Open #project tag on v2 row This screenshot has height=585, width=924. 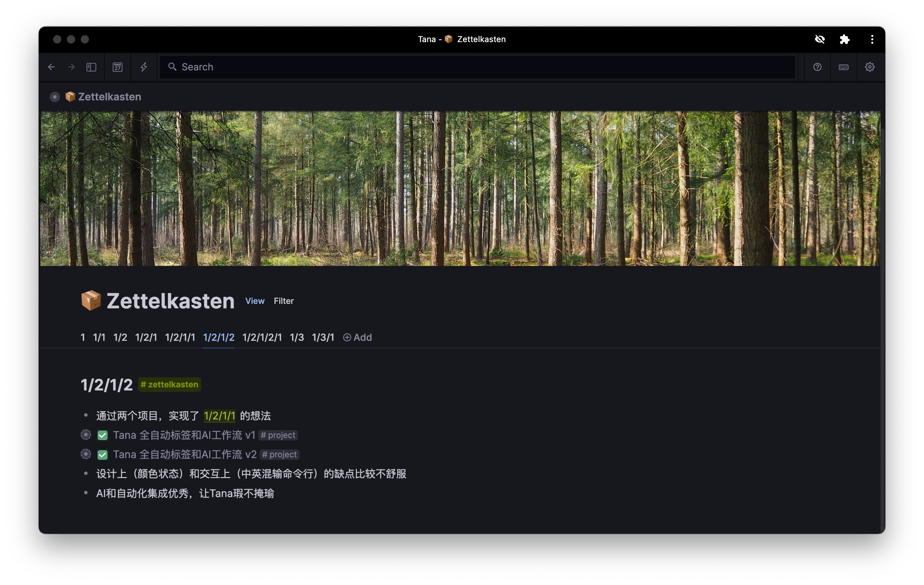pyautogui.click(x=279, y=455)
